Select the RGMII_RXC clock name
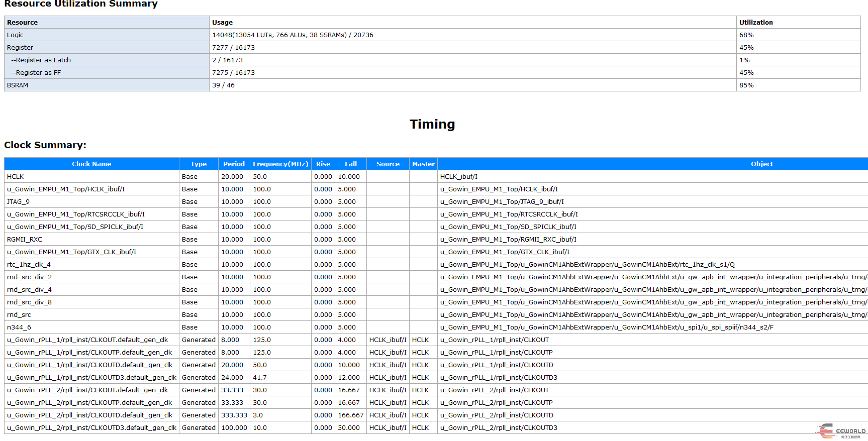The width and height of the screenshot is (868, 441). coord(91,239)
